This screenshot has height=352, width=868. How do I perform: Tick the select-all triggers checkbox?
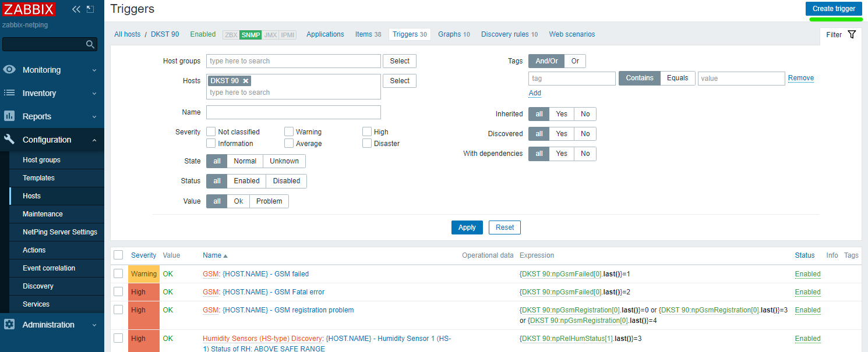118,255
